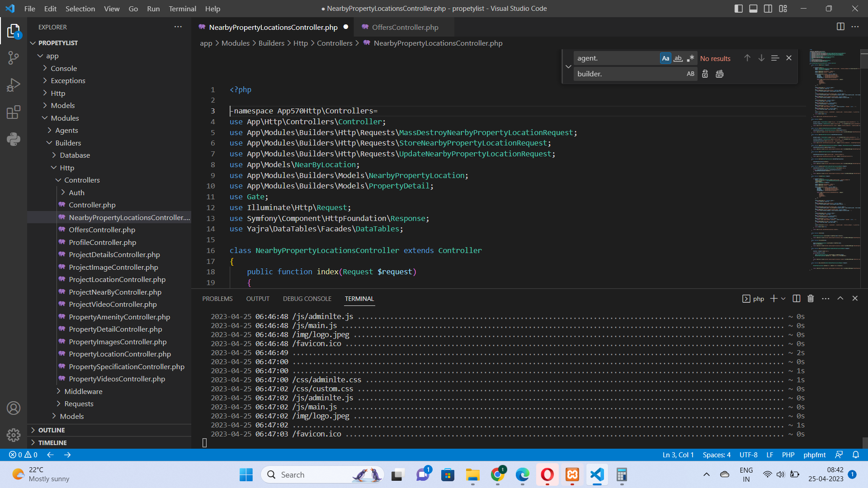The height and width of the screenshot is (488, 868).
Task: Toggle Use Regular Expression option
Action: [x=690, y=58]
